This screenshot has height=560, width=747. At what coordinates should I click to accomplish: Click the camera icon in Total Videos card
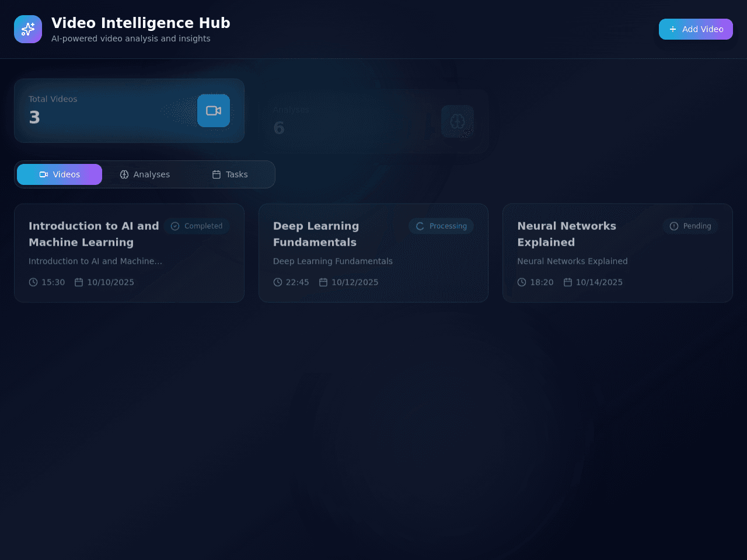[214, 111]
